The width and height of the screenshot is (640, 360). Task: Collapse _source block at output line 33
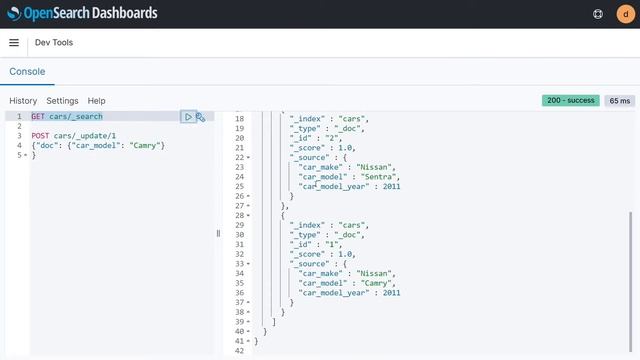pos(248,264)
